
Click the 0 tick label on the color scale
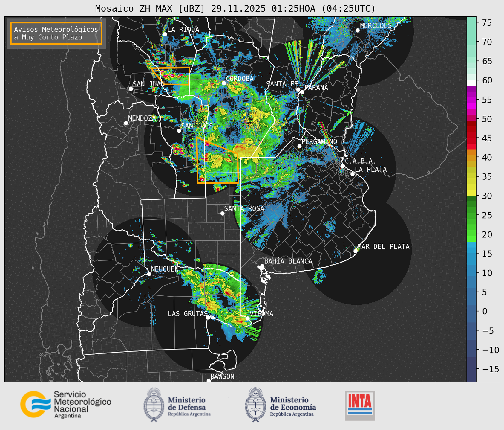(x=484, y=311)
